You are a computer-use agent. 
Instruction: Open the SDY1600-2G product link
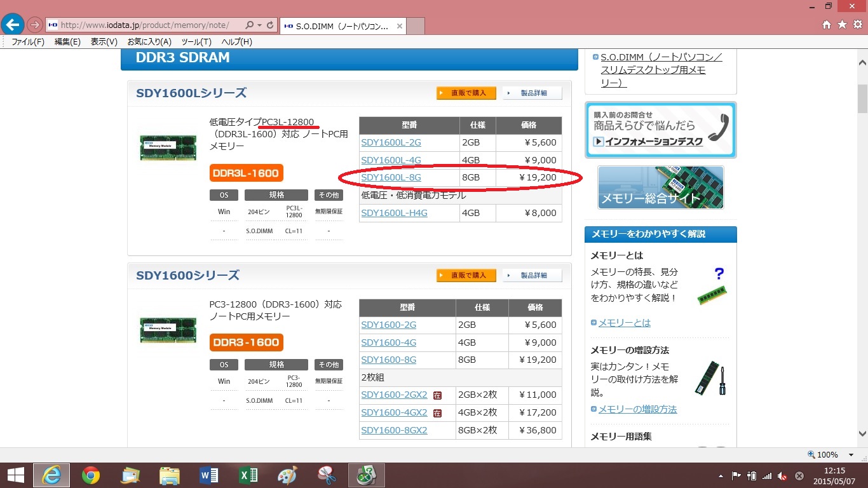pyautogui.click(x=388, y=325)
